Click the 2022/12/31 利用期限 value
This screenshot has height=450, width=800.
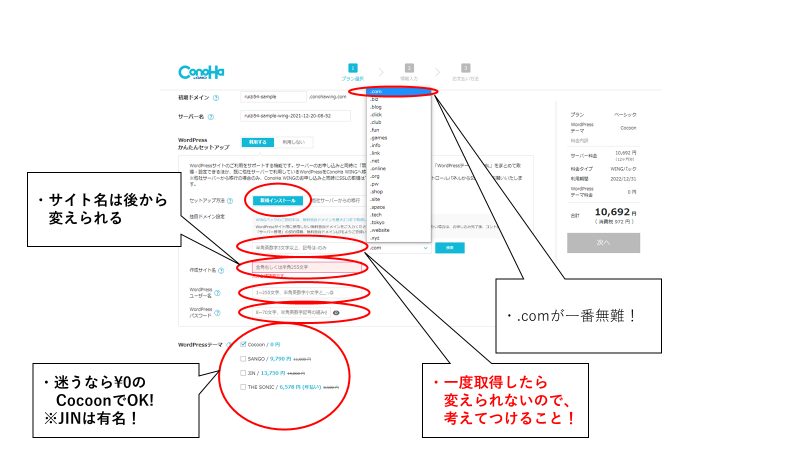click(623, 179)
